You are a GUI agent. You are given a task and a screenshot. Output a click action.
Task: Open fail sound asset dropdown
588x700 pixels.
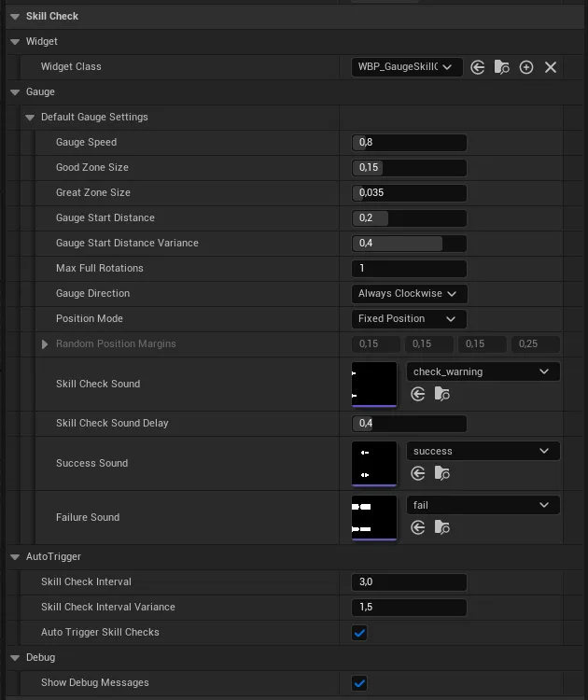(x=483, y=505)
